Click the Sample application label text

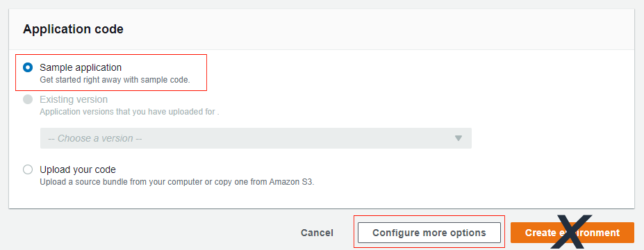point(81,67)
